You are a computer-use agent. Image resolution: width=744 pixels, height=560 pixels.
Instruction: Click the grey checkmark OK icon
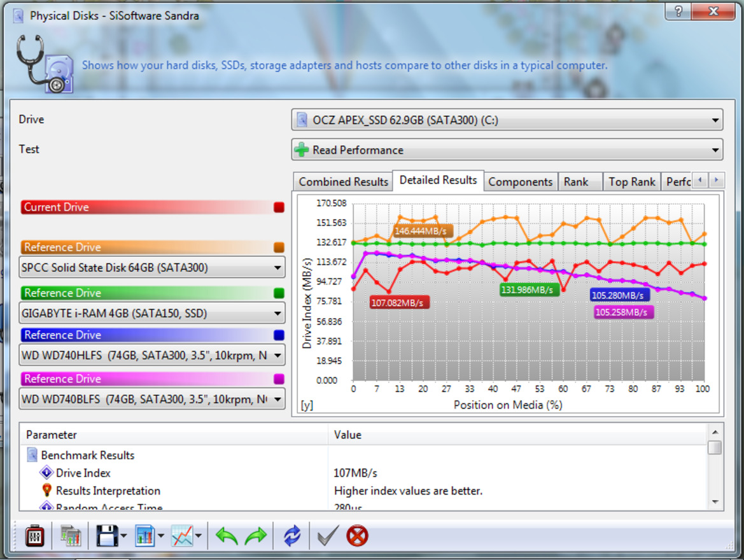click(x=328, y=536)
